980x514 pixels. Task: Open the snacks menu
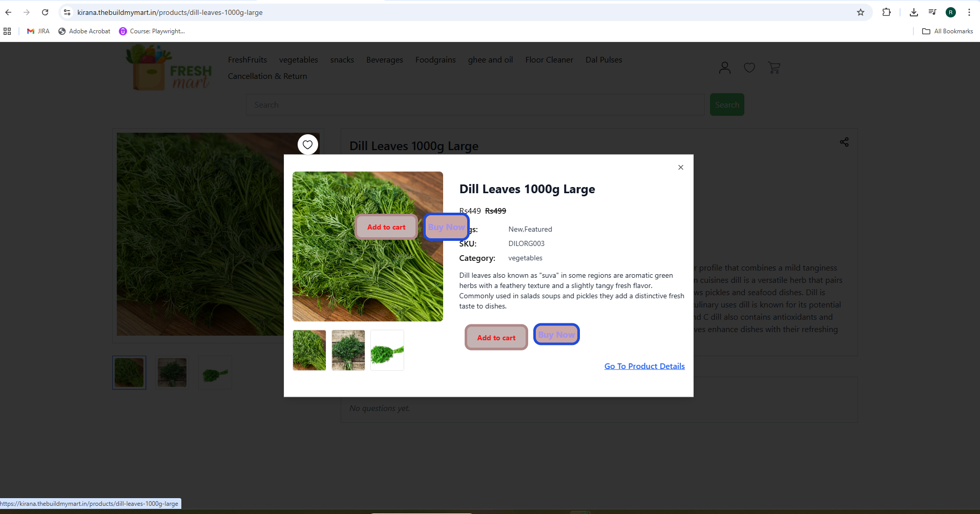[342, 60]
